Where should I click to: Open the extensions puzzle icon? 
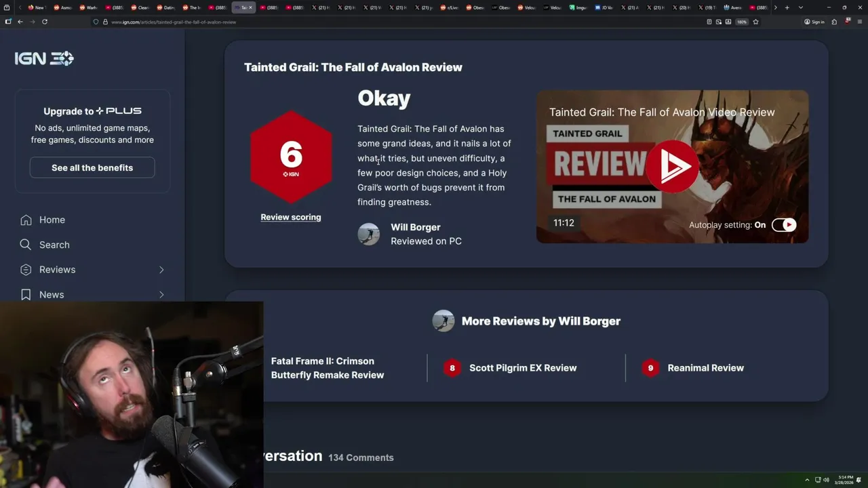(834, 22)
